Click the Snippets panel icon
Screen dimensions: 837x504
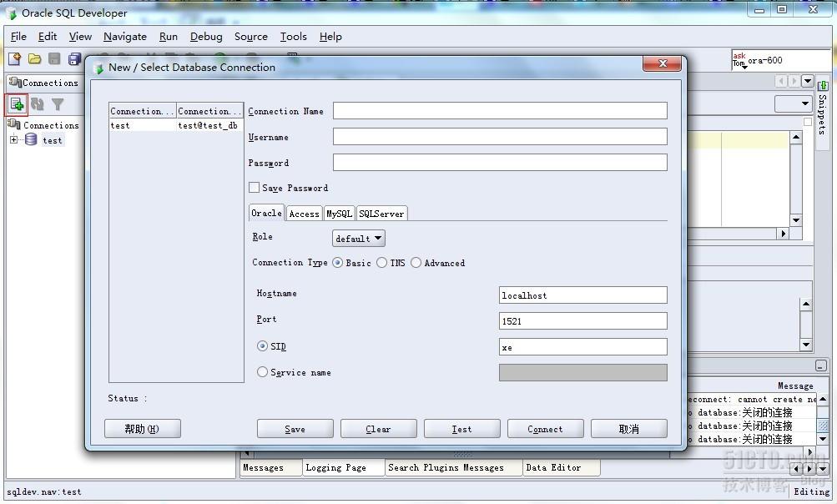(823, 85)
